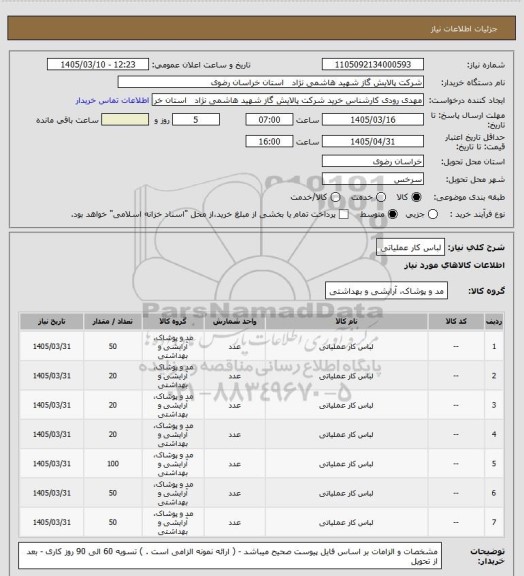Screen dimensions: 524x576
Task: Choose the متوسط purchase type radio
Action: [393, 214]
